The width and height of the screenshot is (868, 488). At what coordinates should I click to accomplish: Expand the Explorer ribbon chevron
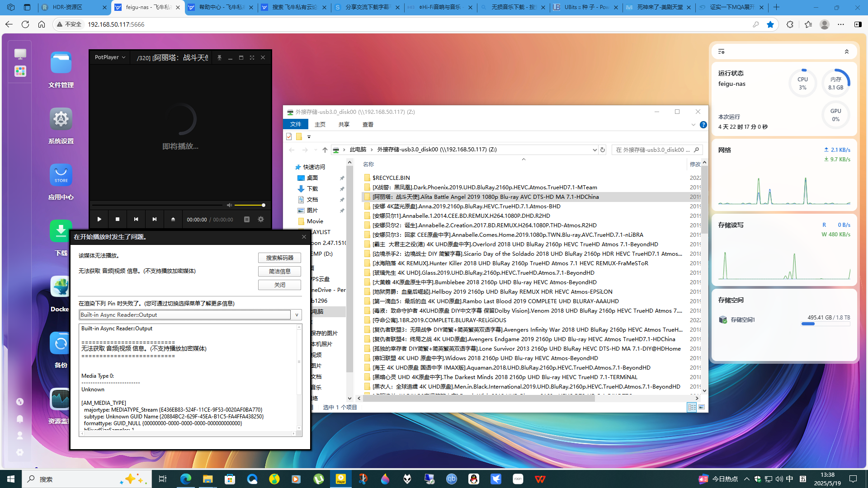coord(693,125)
